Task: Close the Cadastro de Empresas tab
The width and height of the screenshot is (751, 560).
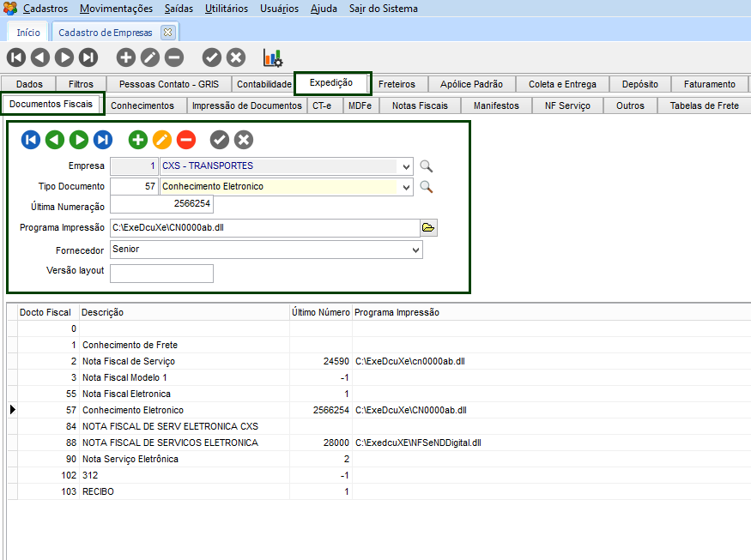Action: [x=167, y=33]
